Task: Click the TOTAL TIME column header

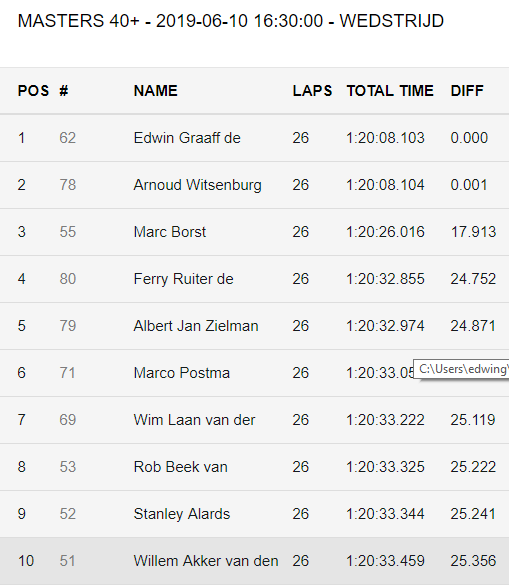Action: click(390, 91)
